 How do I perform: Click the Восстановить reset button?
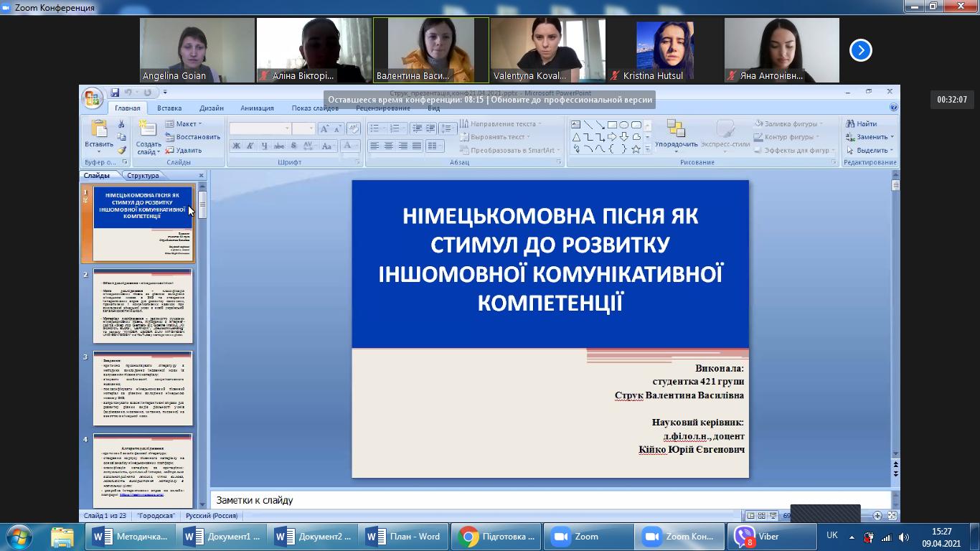tap(193, 137)
